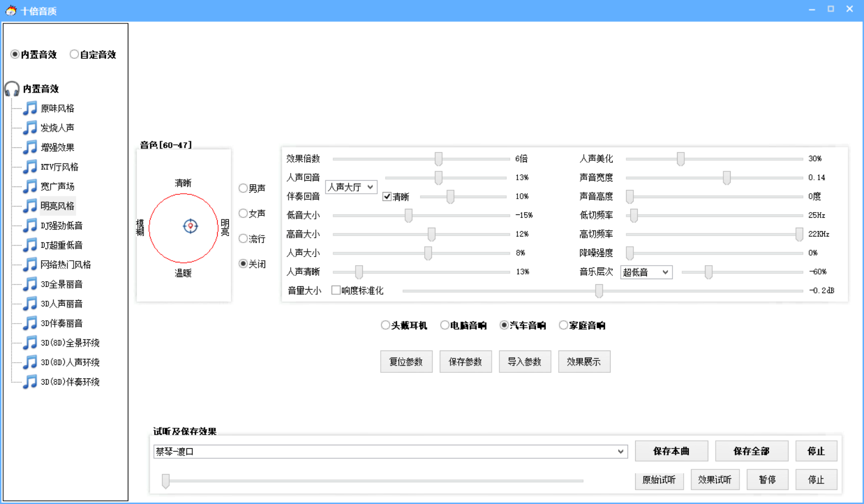Click the music note icon beside 发烧人声

(x=30, y=128)
